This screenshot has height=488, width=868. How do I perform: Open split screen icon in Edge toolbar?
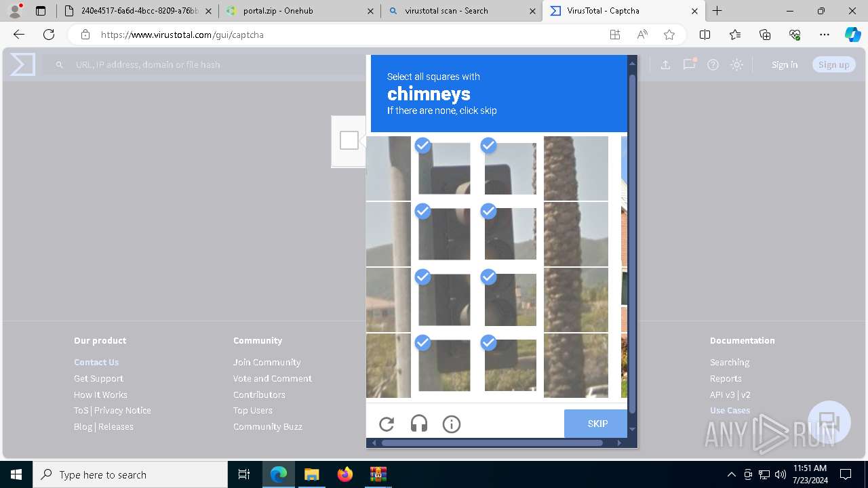pos(705,35)
